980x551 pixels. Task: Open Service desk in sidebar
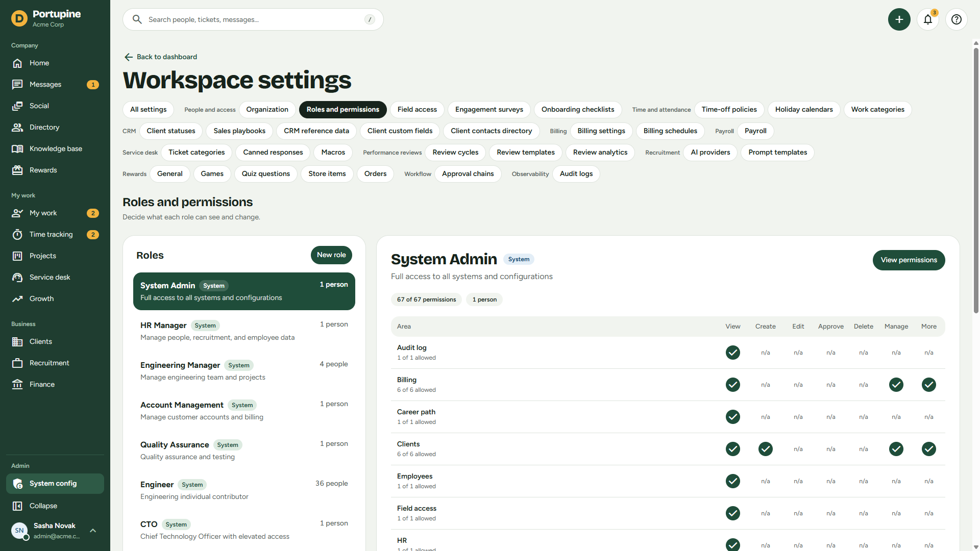click(x=55, y=278)
